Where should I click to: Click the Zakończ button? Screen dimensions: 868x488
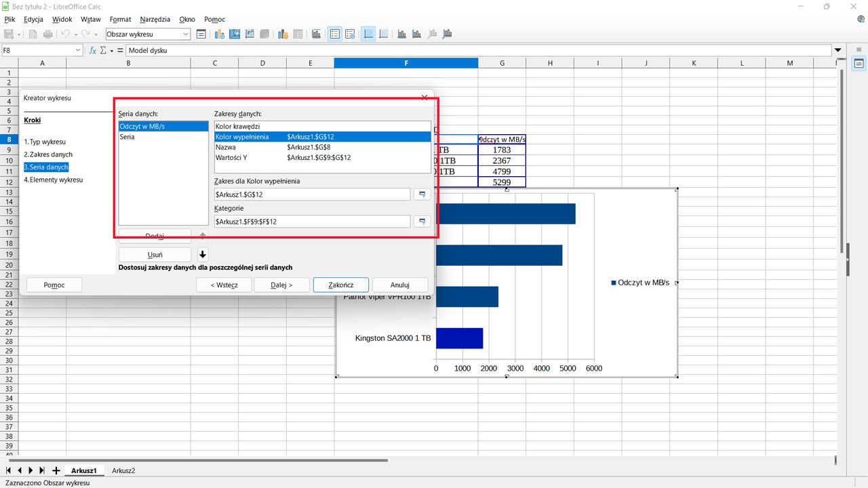click(x=341, y=285)
